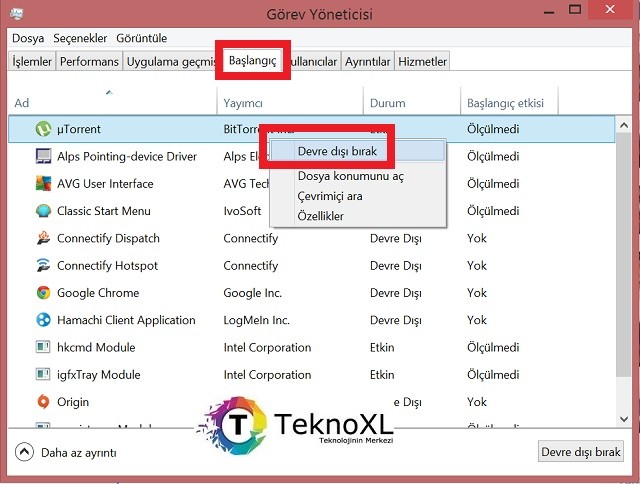Switch to the İşlemler tab

tap(32, 62)
